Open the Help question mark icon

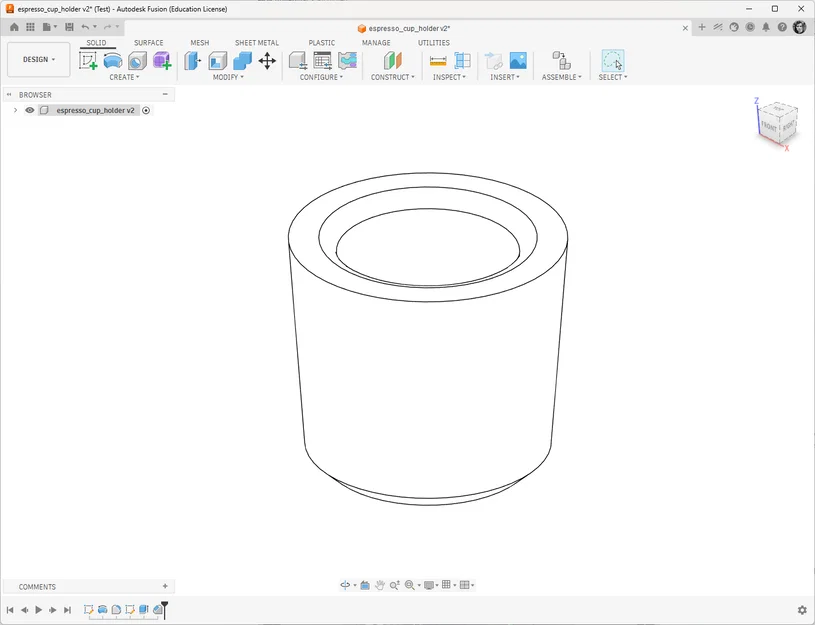(x=782, y=27)
